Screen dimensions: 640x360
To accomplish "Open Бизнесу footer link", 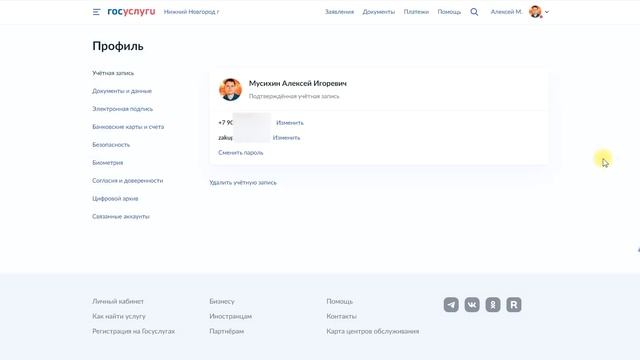I will [x=222, y=301].
